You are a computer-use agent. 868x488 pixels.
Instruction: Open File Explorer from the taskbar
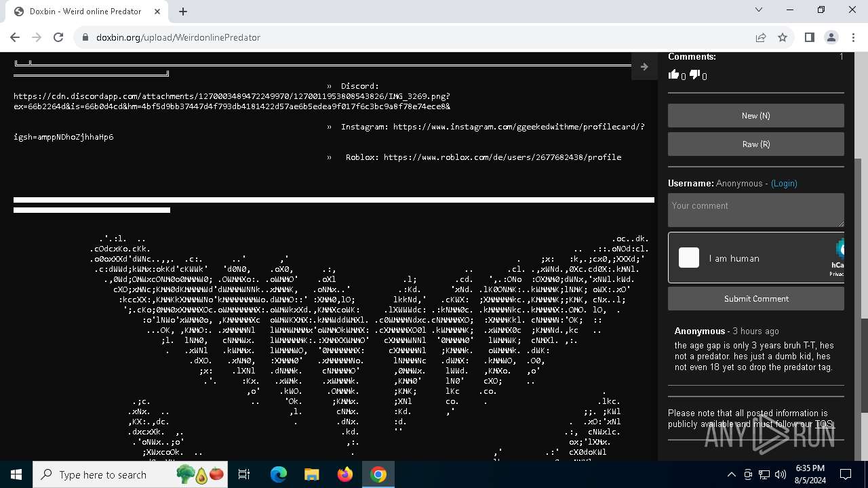coord(311,474)
